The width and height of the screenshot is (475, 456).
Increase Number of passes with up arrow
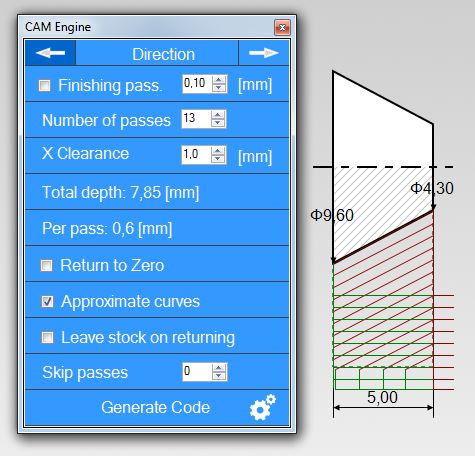[x=218, y=115]
